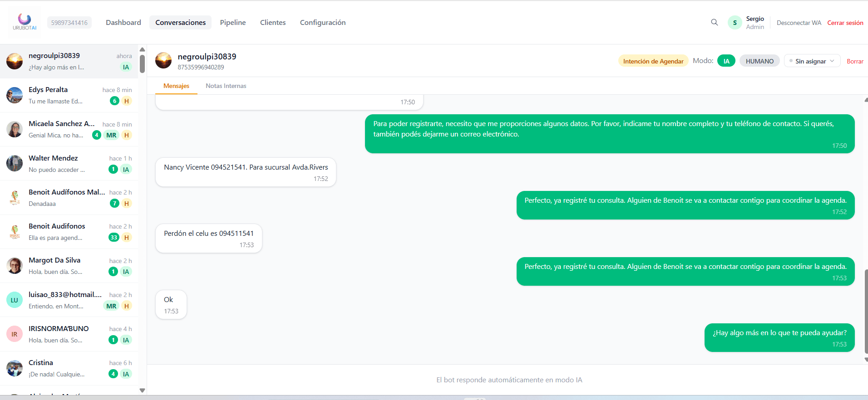Screen dimensions: 868x400
Task: Click the LU initials avatar
Action: pos(15,300)
